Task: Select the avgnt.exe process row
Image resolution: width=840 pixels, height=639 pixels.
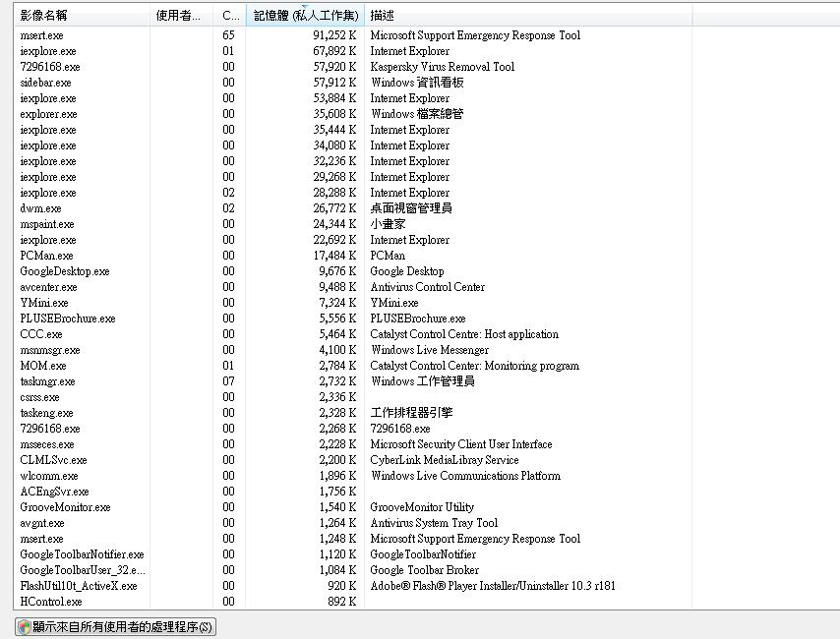Action: click(x=353, y=523)
